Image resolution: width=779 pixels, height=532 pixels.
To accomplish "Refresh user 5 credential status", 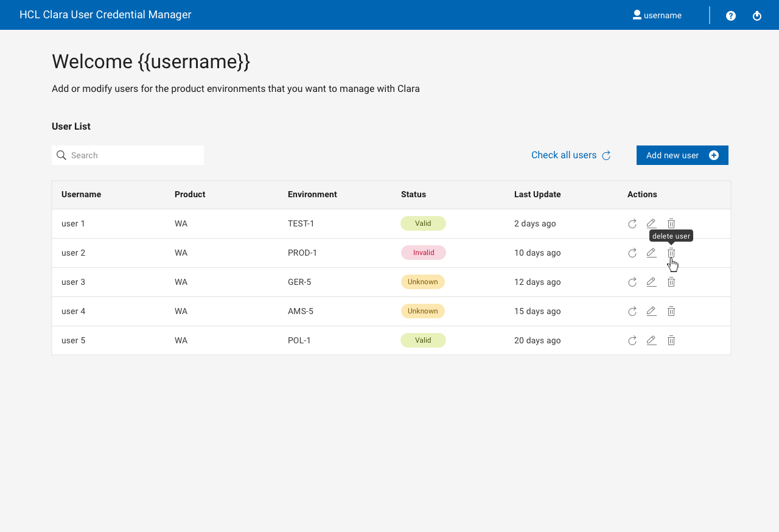I will click(x=632, y=340).
